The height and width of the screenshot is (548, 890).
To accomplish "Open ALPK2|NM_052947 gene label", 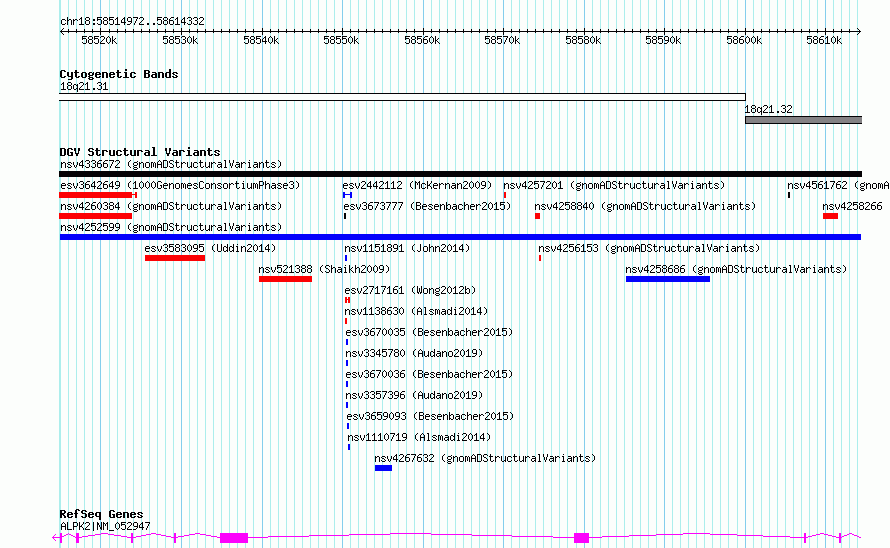I will (x=105, y=526).
